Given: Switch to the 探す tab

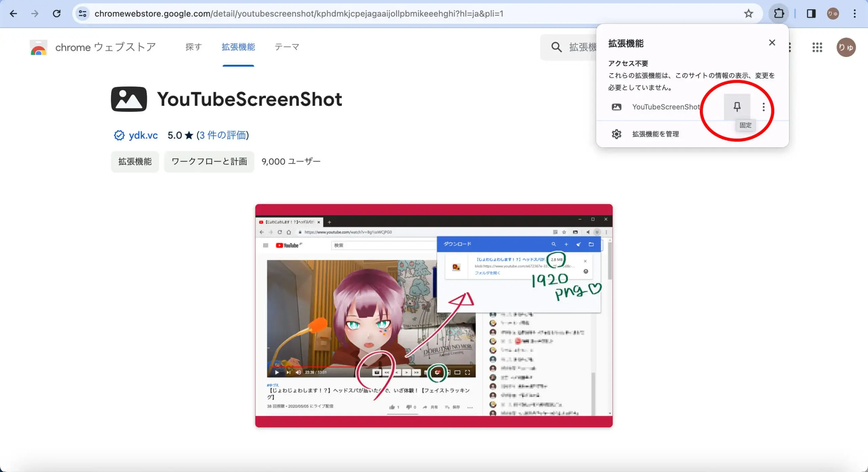Looking at the screenshot, I should (194, 47).
